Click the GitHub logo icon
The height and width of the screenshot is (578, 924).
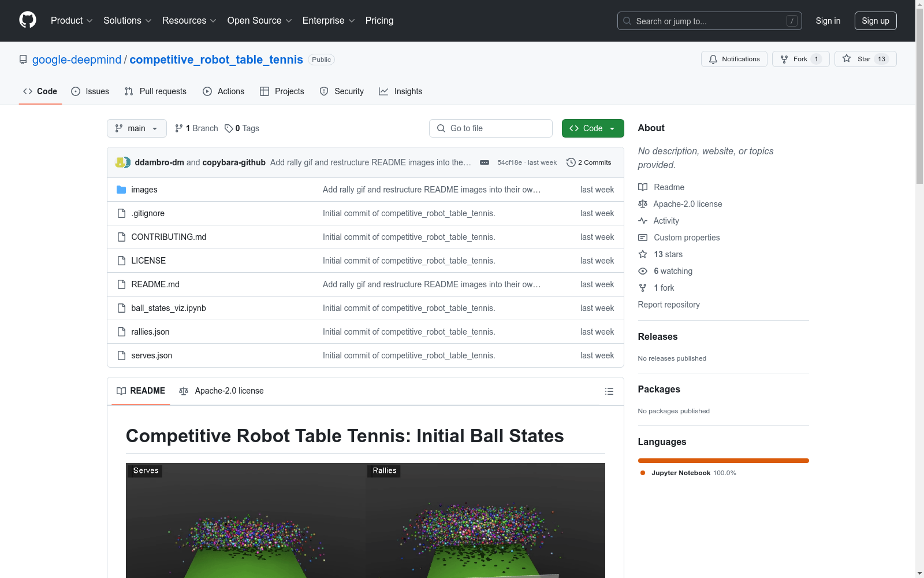click(x=28, y=20)
